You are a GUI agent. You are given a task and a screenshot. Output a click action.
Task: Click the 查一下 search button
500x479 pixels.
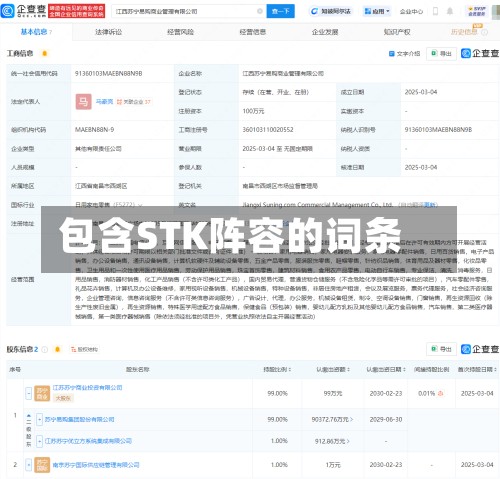click(280, 11)
